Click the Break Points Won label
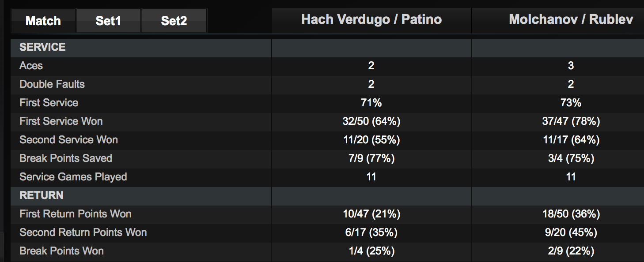 point(62,251)
